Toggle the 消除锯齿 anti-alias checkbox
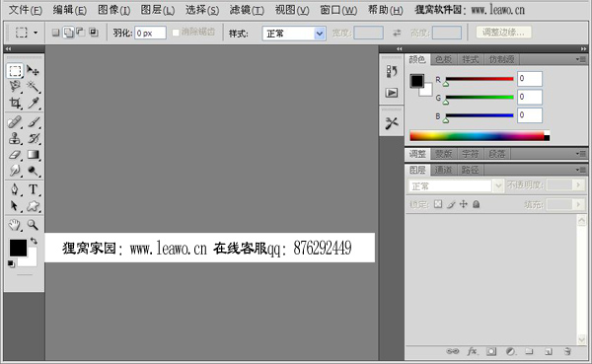Screen dimensions: 592x364 [x=176, y=33]
